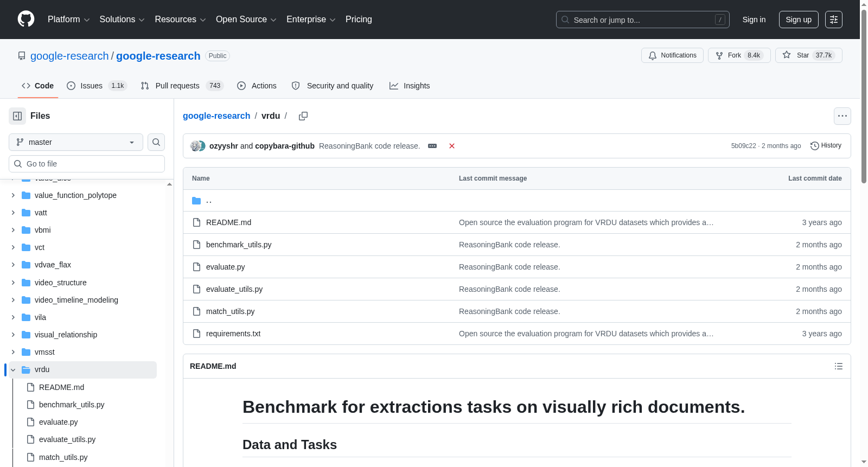Screen dimensions: 868x467
Task: Open the GitHub homepage logo
Action: click(26, 20)
